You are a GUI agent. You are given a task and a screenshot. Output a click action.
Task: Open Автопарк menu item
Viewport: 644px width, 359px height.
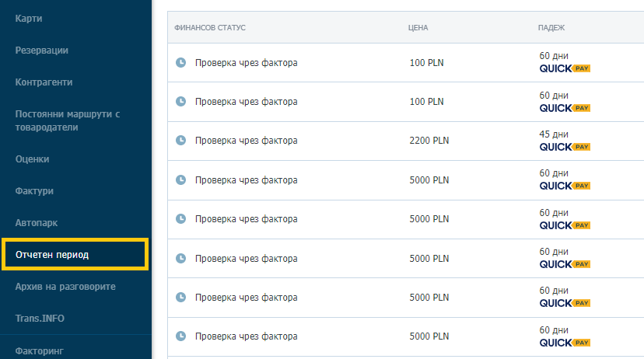[36, 223]
